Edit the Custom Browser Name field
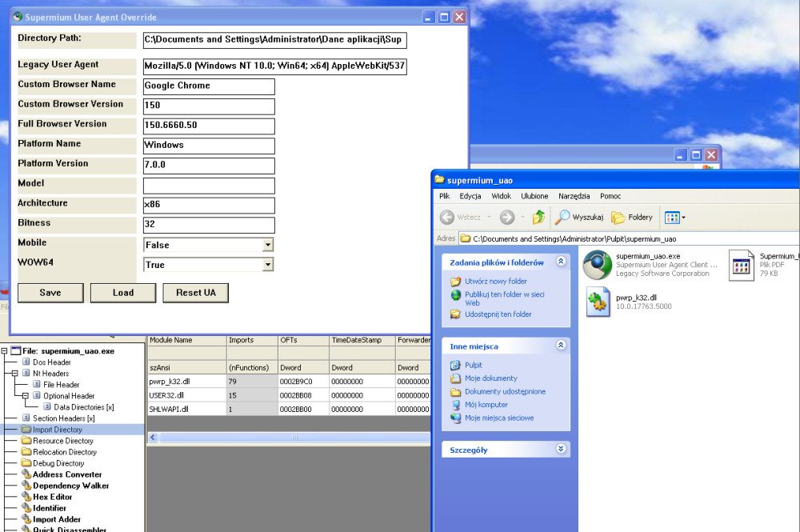800x532 pixels. point(209,86)
